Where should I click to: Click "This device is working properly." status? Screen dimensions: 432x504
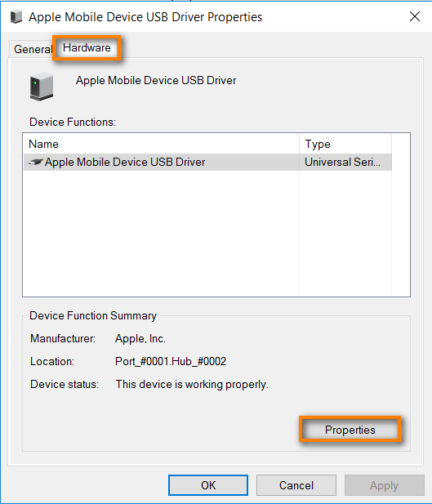192,385
